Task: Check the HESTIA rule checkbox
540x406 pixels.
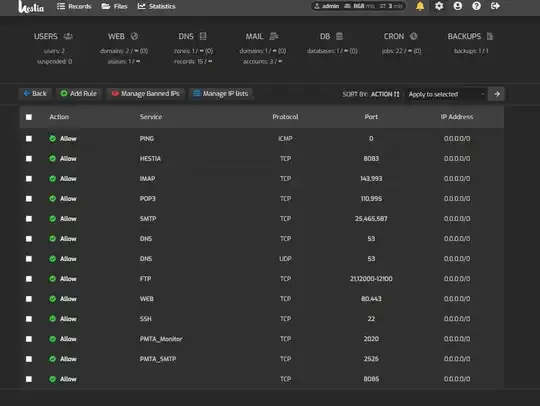Action: (29, 159)
